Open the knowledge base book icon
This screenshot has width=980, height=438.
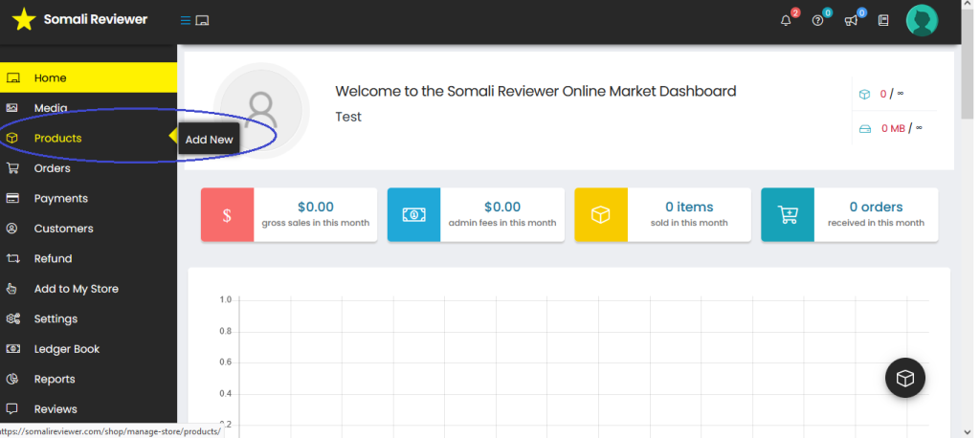pyautogui.click(x=883, y=21)
